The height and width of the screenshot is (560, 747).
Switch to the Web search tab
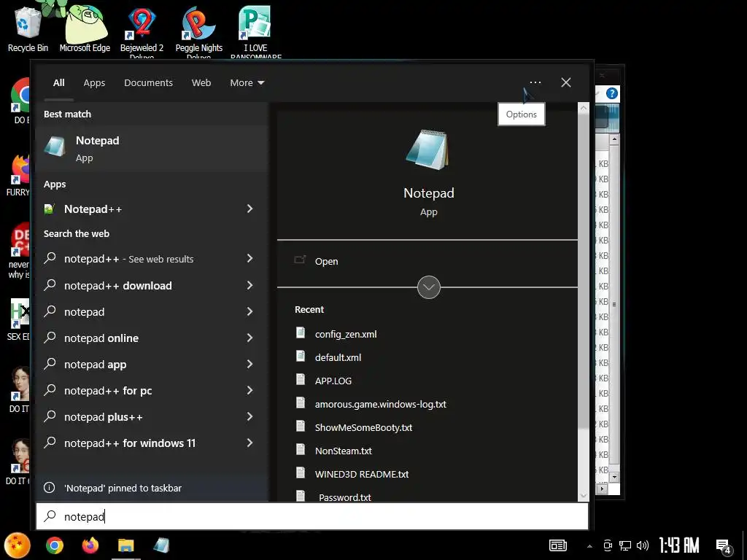[x=201, y=83]
